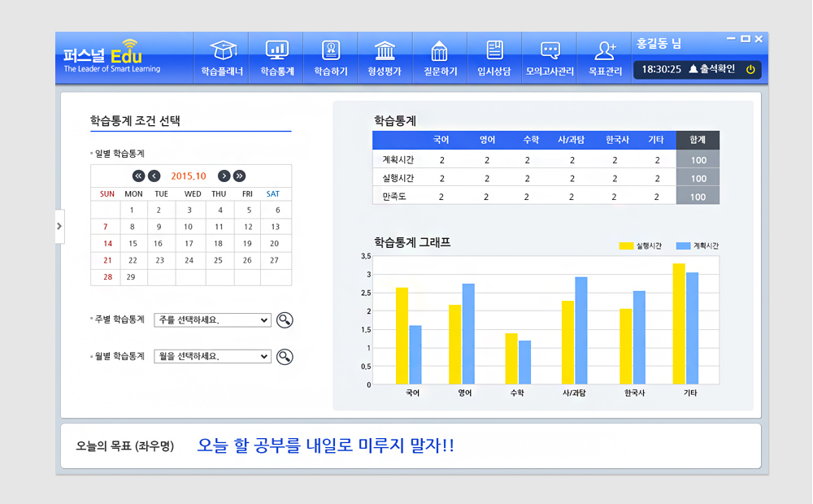Image resolution: width=813 pixels, height=504 pixels.
Task: Click the 출석확인 bell icon
Action: point(693,69)
